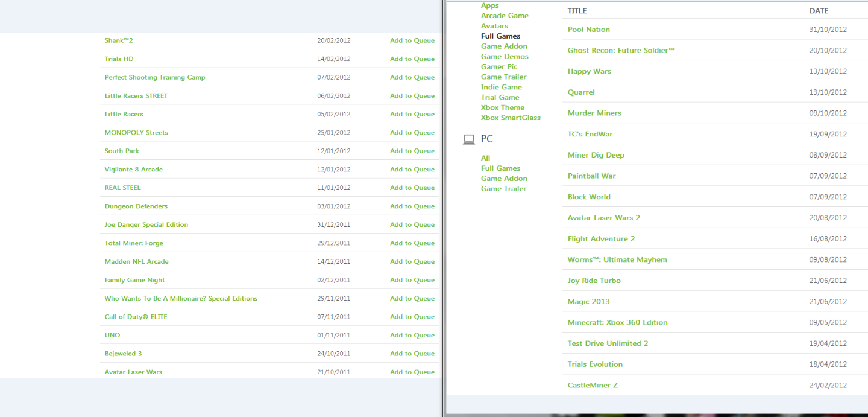Open the Shank™2 title link
Screen dimensions: 868x417
click(119, 40)
